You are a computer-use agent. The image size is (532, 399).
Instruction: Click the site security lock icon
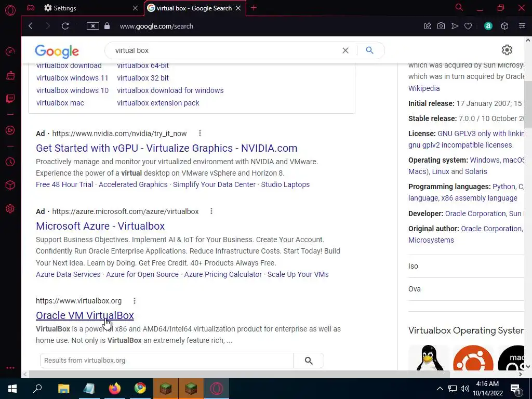pos(107,26)
